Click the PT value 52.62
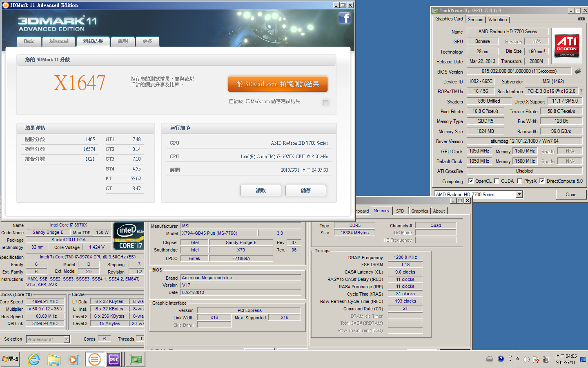Image resolution: width=588 pixels, height=368 pixels. coord(136,179)
